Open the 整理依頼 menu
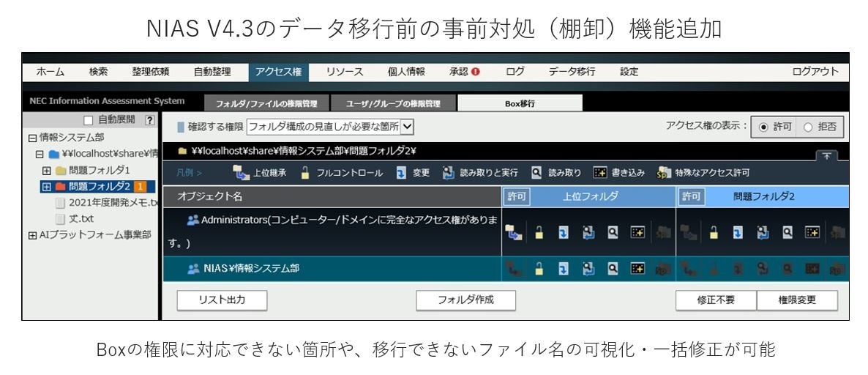868x375 pixels. [151, 72]
